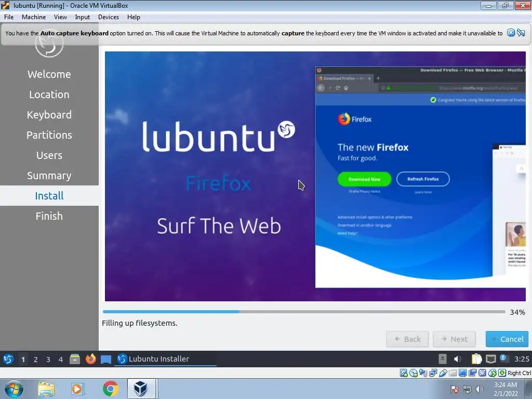
Task: Launch Firefox from the Lubuntu panel
Action: tap(90, 359)
